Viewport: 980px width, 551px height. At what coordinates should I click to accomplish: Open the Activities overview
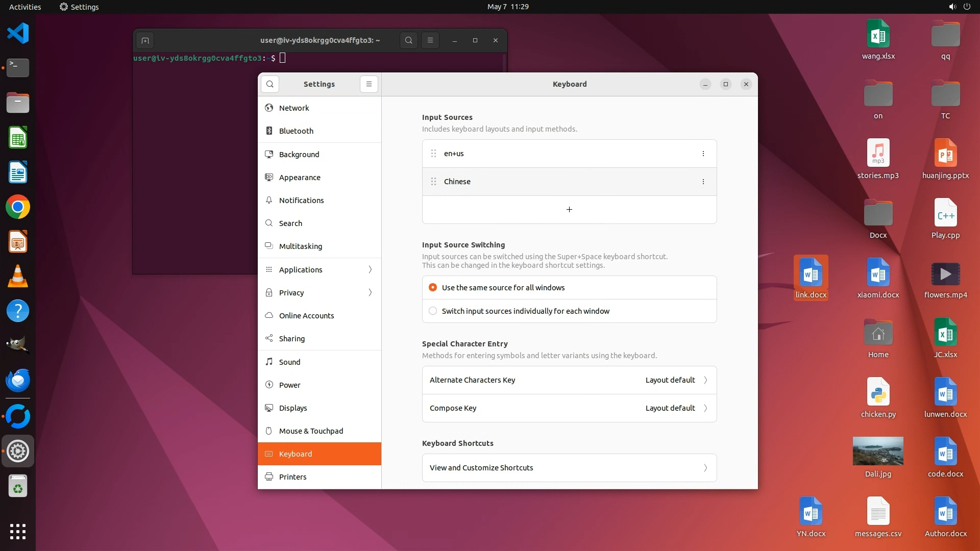coord(25,7)
